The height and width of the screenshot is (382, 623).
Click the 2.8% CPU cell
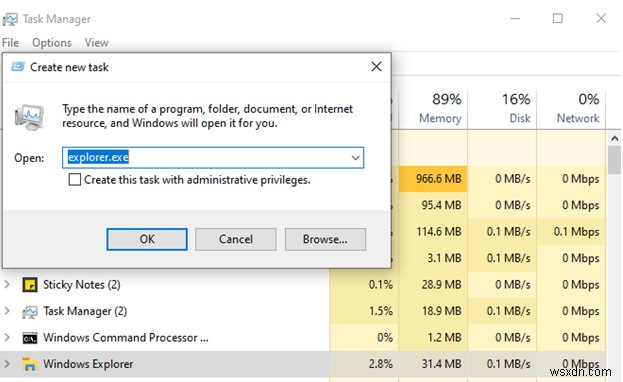click(x=364, y=364)
